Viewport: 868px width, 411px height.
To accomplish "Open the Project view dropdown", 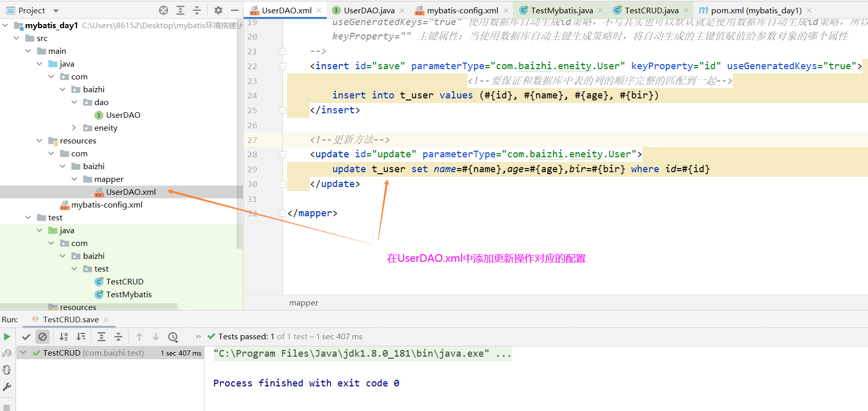I will pyautogui.click(x=56, y=11).
